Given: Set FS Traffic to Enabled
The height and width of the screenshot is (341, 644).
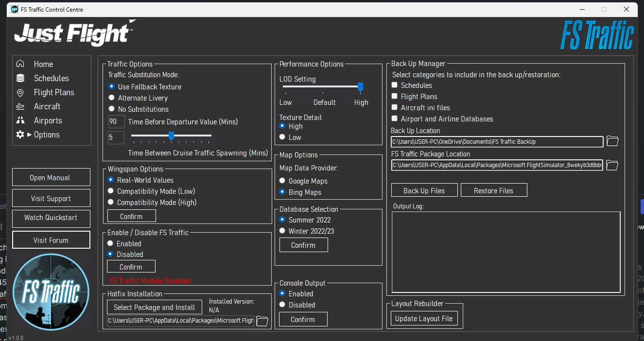Looking at the screenshot, I should pos(110,243).
